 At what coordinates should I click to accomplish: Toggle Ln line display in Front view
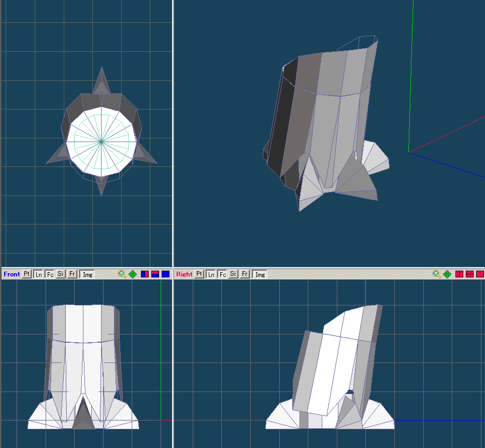[38, 274]
